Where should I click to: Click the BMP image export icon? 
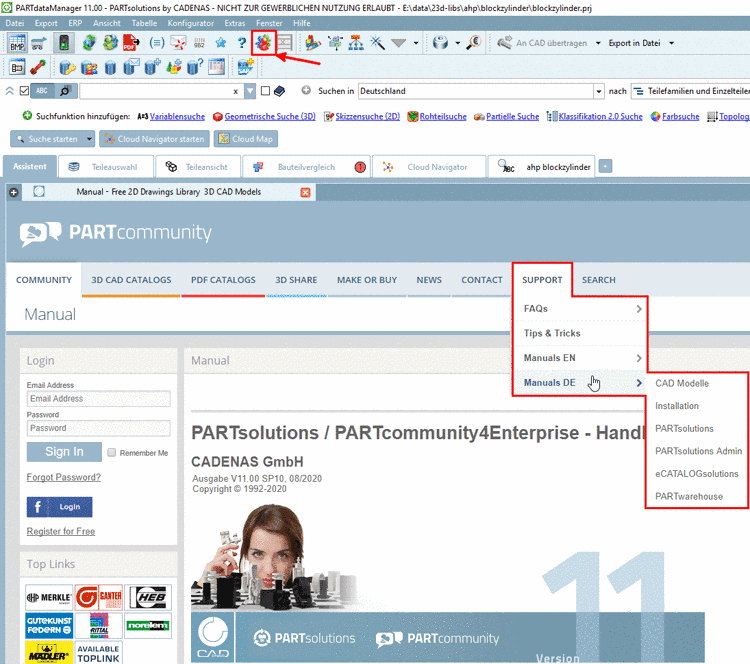(17, 43)
